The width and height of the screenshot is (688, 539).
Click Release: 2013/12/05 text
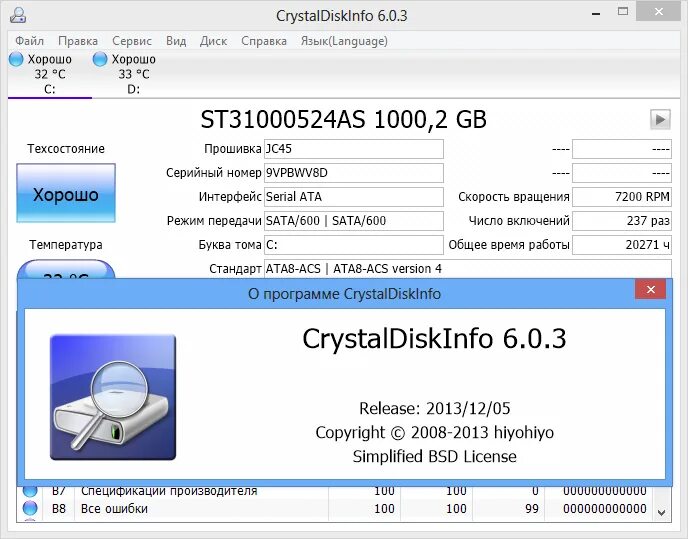434,408
